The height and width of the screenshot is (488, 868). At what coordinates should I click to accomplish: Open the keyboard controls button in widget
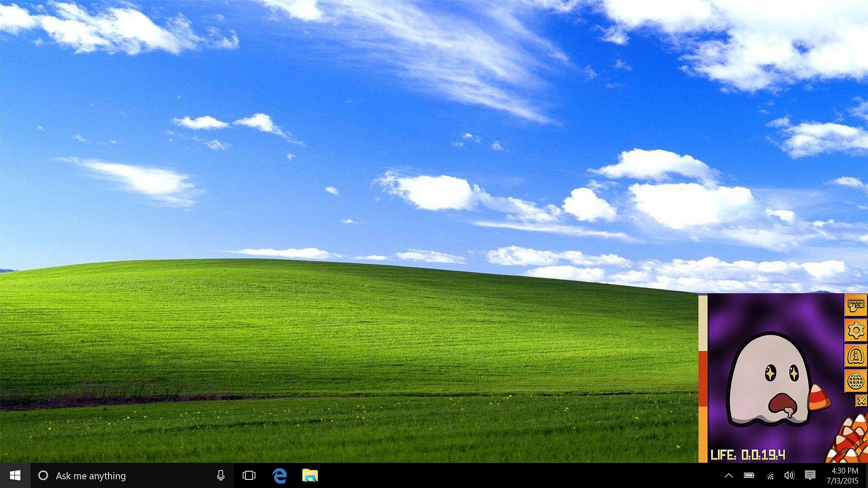coord(855,305)
